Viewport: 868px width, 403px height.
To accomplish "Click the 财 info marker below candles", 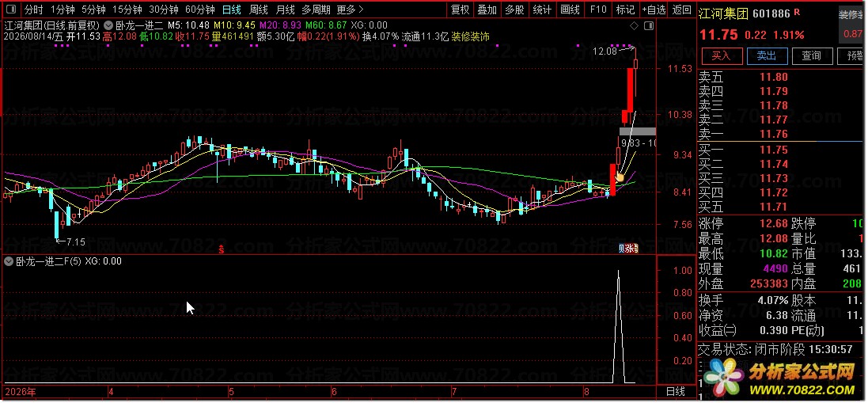I will point(622,249).
